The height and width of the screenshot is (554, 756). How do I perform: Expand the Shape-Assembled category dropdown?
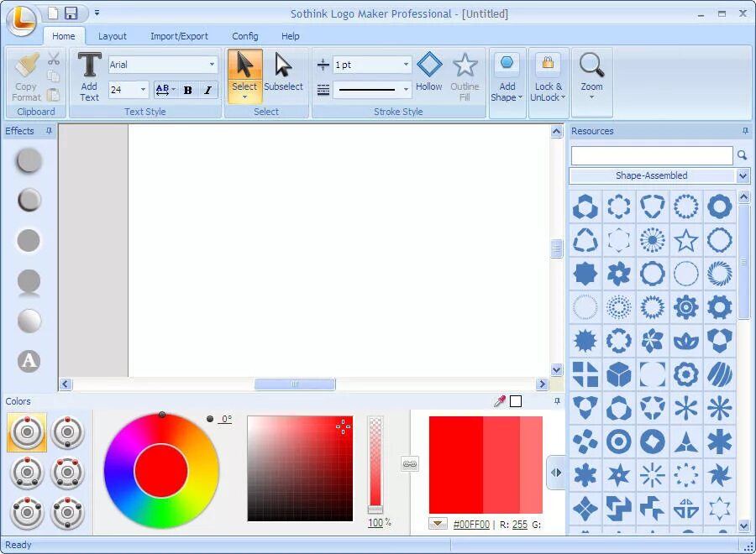(x=743, y=175)
